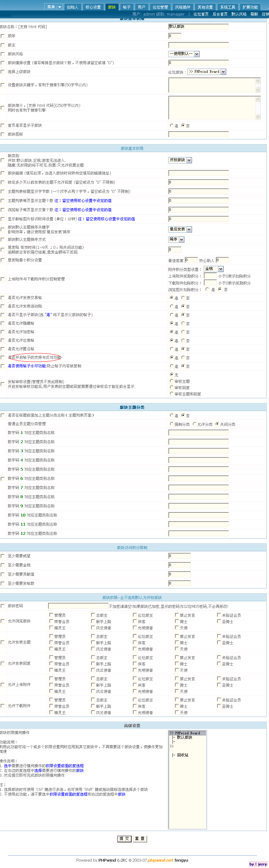The width and height of the screenshot is (269, 868).
Task: Open the phpwind.net footer link
Action: coord(161,860)
